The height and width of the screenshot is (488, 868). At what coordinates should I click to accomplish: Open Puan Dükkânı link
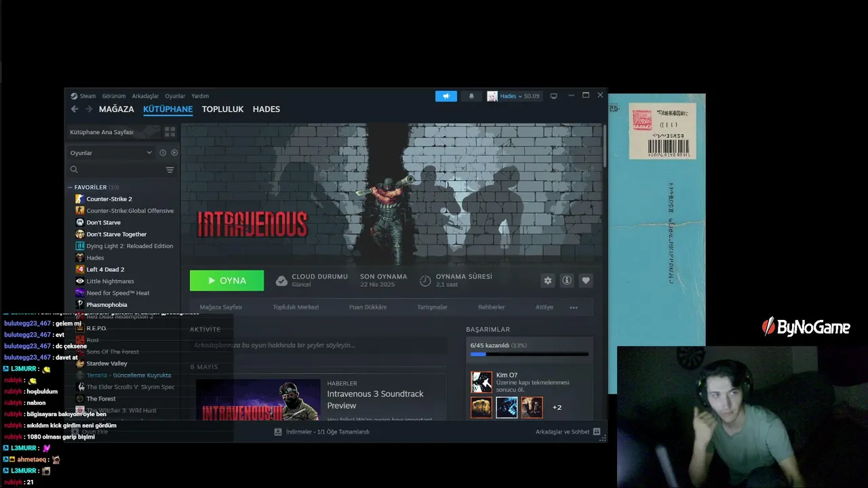point(368,308)
